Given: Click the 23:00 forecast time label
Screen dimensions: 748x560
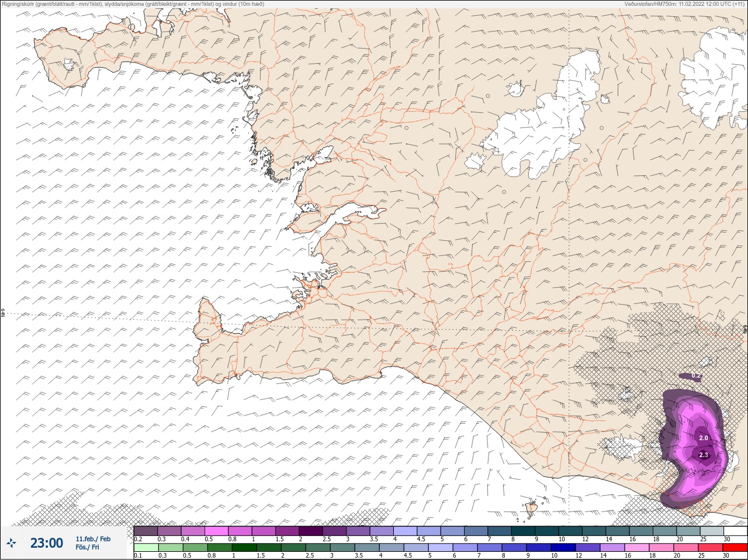Looking at the screenshot, I should pyautogui.click(x=47, y=543).
